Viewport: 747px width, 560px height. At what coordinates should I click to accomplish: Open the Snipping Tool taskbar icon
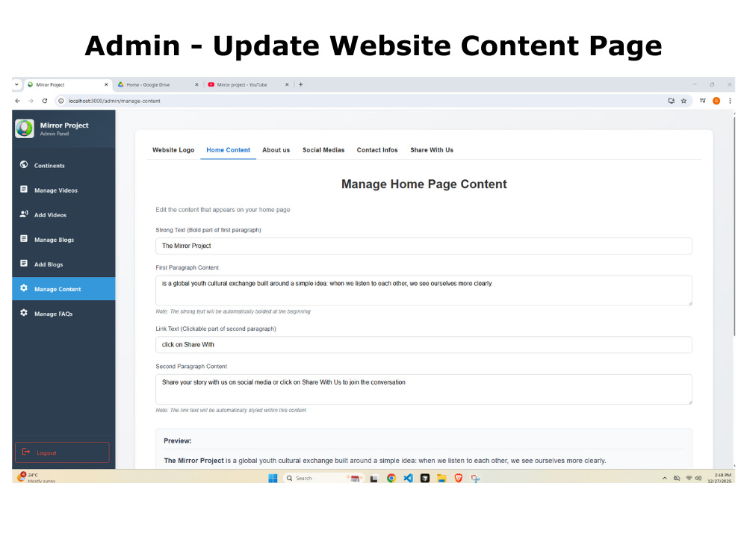pos(475,478)
